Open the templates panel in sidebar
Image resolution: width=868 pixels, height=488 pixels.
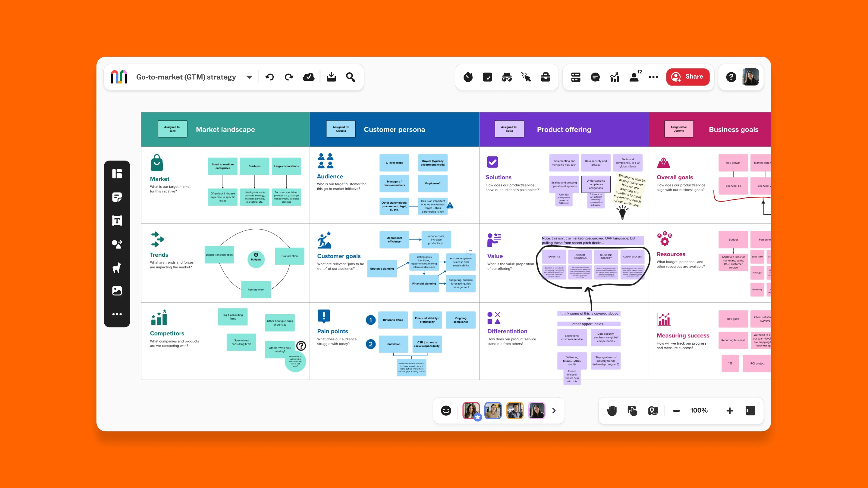pyautogui.click(x=117, y=174)
